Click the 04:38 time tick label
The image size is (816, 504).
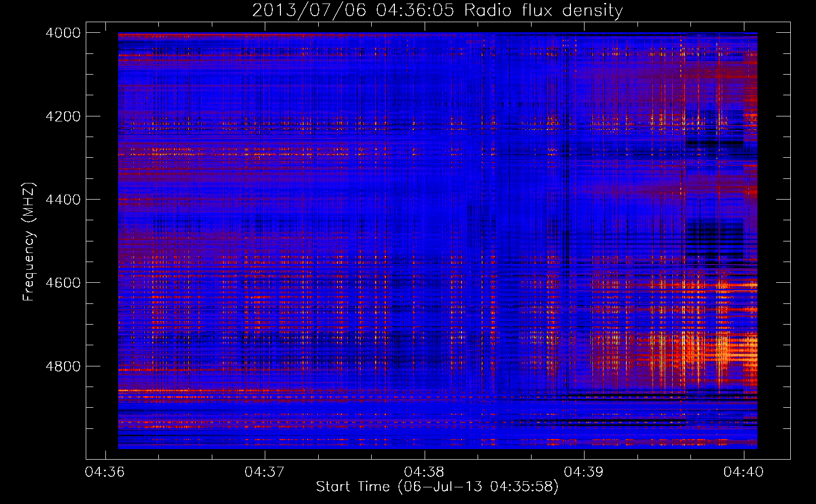[x=424, y=472]
